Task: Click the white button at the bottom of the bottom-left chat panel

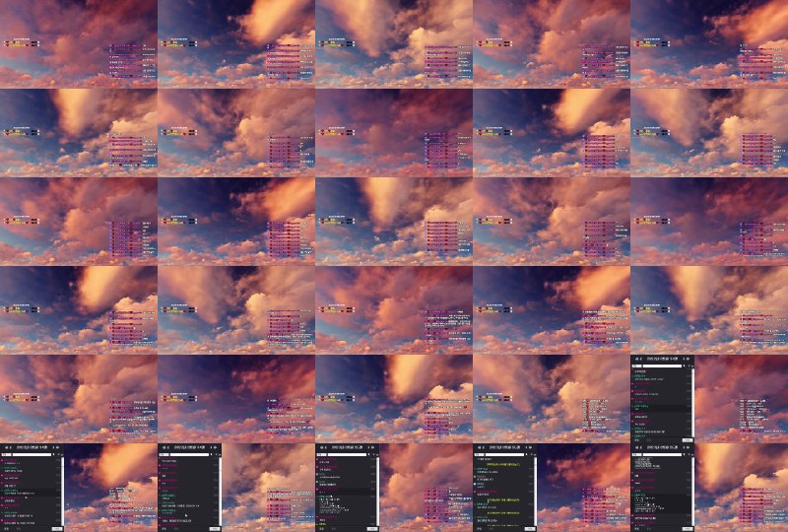Action: [x=56, y=528]
